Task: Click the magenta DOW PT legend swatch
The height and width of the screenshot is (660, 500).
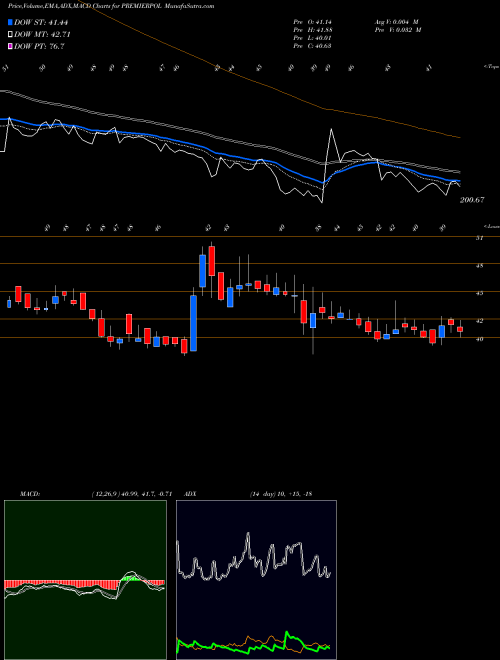Action: coord(11,46)
